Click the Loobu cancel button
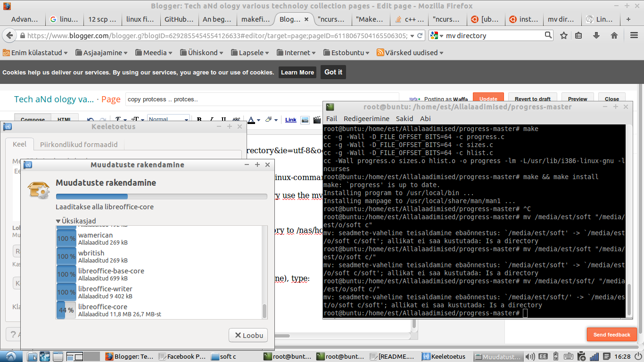Viewport: 644px width, 362px height. (x=248, y=335)
